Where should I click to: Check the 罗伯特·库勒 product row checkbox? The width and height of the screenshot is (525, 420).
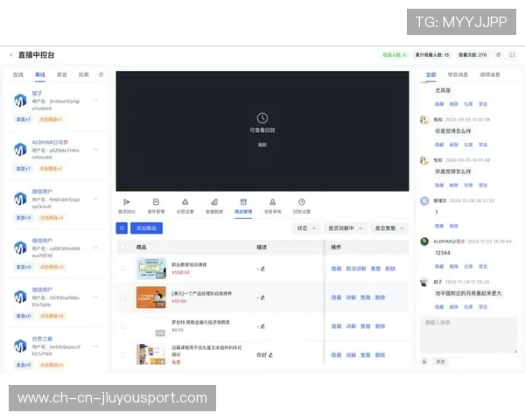[x=123, y=326]
